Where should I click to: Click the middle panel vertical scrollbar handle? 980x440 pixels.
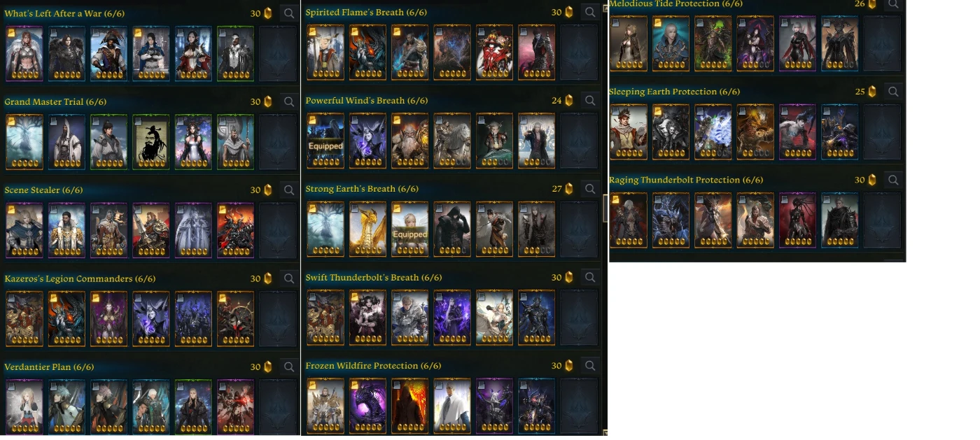(605, 208)
